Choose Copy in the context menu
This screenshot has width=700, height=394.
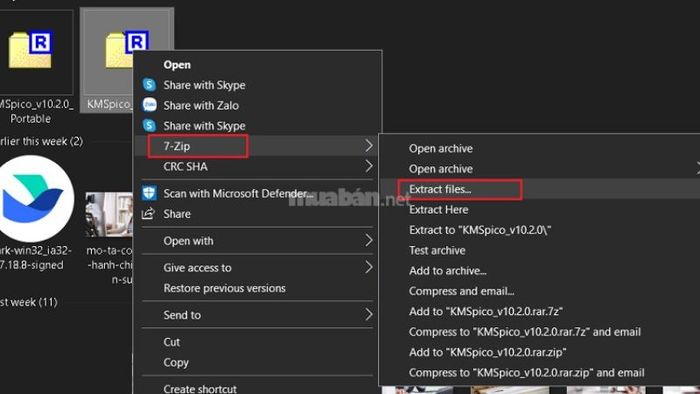point(257,362)
